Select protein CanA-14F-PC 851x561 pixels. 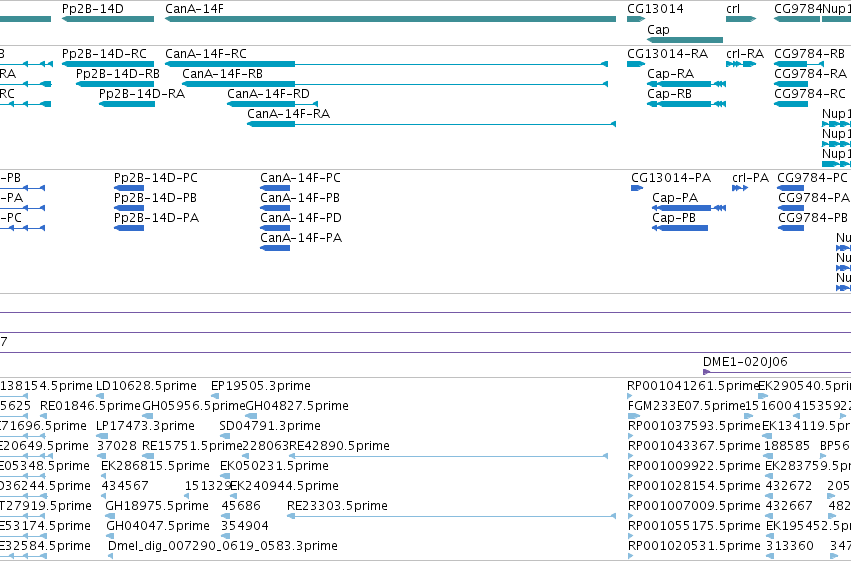point(275,188)
